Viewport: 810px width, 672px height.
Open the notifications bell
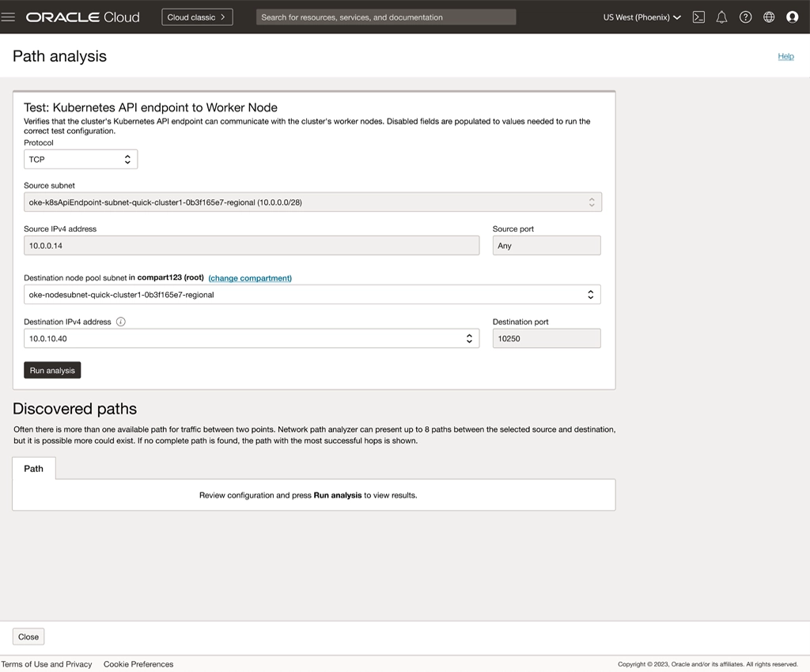(x=721, y=17)
